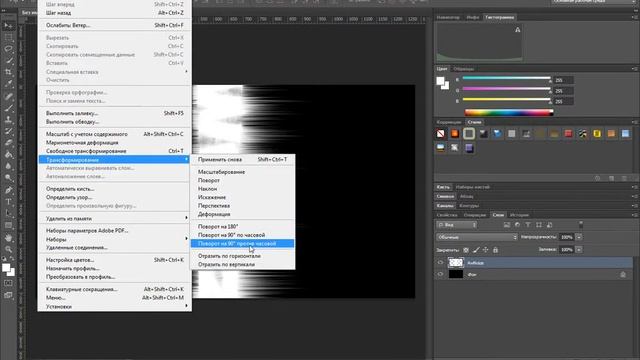
Task: Click the Фон layer thumbnail
Action: coord(456,275)
